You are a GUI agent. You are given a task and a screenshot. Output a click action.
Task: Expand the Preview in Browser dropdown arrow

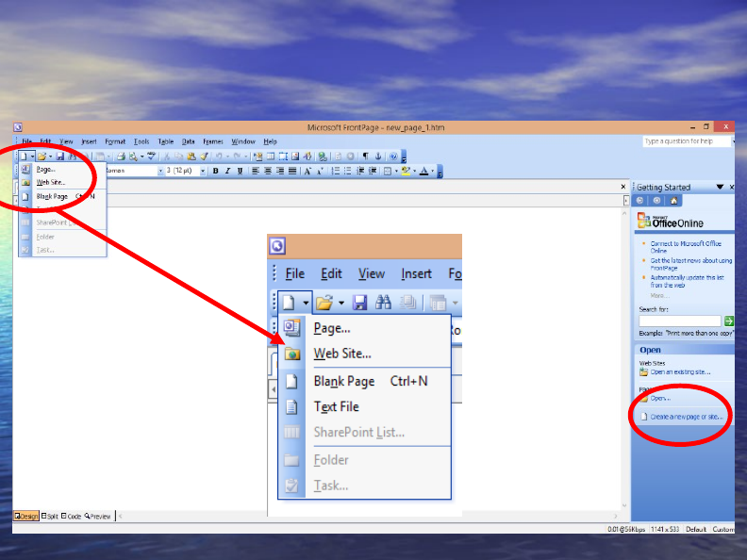click(x=142, y=156)
